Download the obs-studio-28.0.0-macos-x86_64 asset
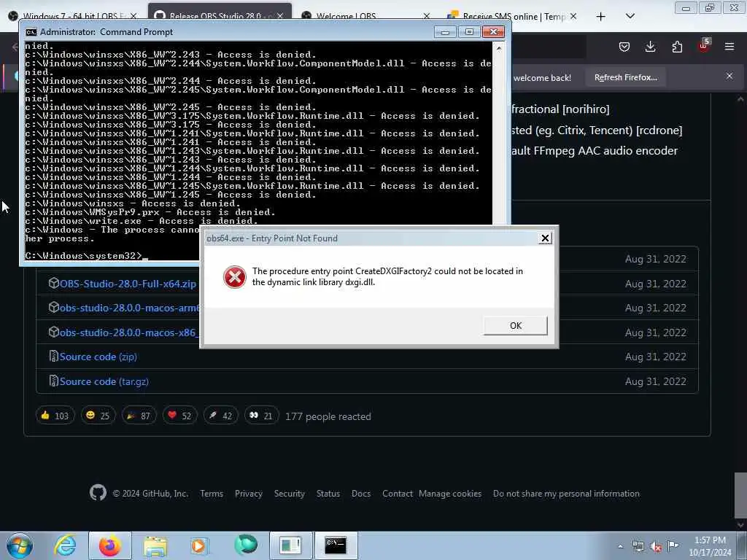This screenshot has height=560, width=747. click(x=128, y=332)
